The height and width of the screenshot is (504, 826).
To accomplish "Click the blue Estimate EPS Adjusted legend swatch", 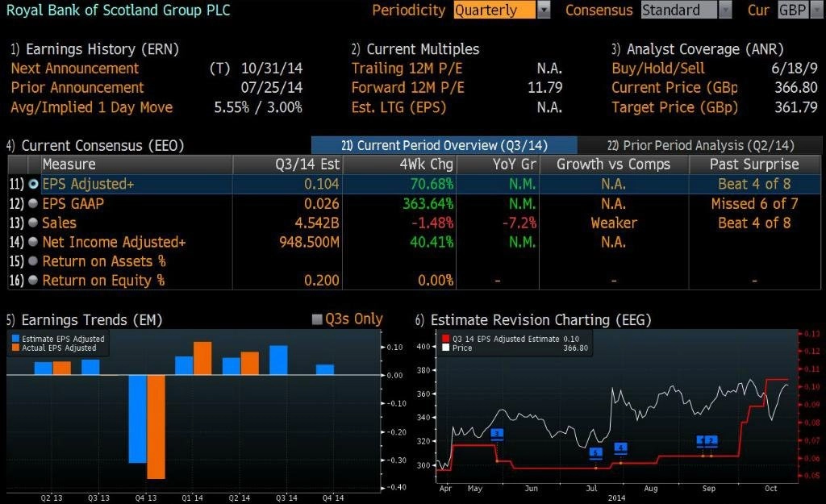I will click(x=15, y=339).
